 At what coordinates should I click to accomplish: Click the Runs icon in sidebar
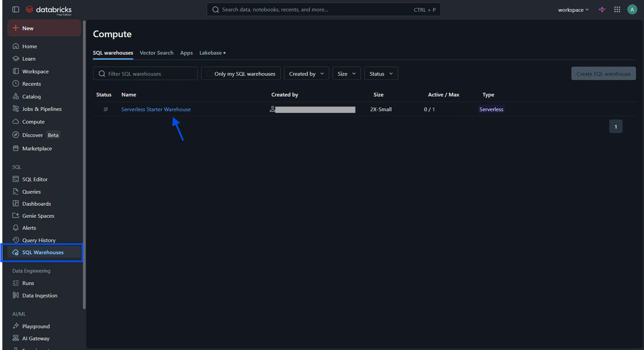pos(16,283)
